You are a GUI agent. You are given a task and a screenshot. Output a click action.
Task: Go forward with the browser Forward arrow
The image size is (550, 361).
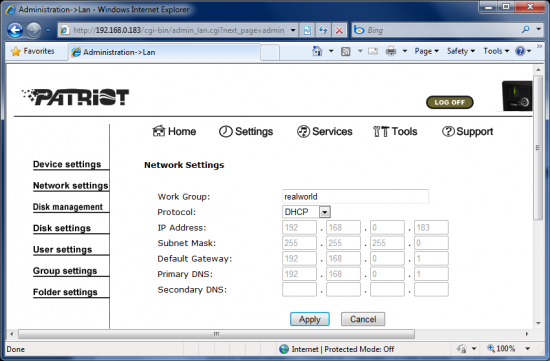click(34, 30)
